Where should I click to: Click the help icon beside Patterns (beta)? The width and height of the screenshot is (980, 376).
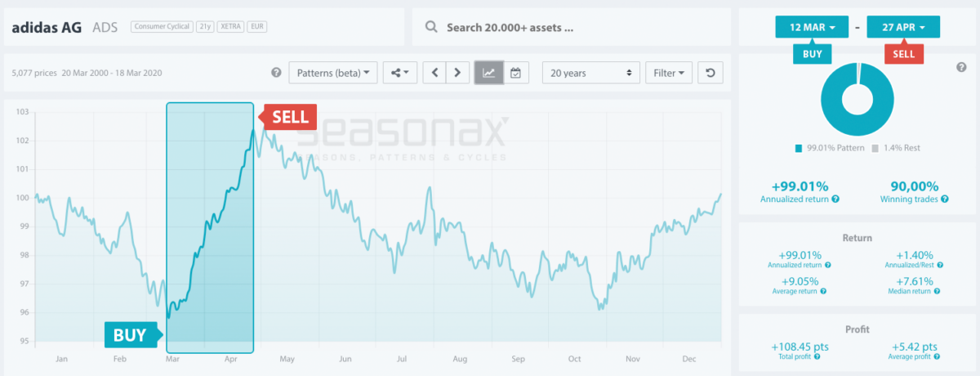click(276, 73)
